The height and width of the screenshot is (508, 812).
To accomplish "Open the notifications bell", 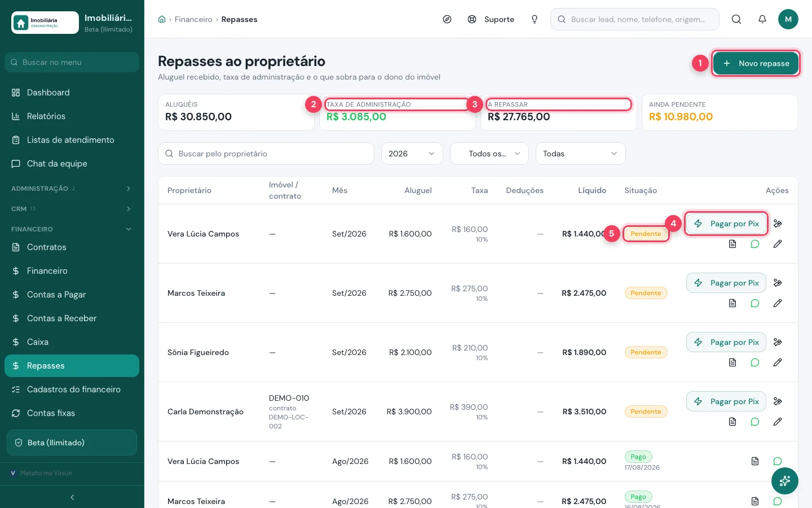I will tap(762, 19).
